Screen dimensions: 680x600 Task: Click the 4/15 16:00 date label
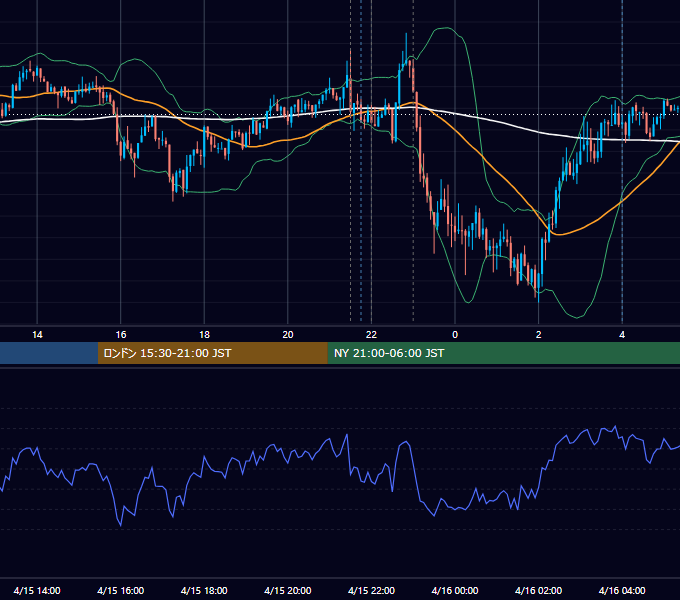point(121,590)
